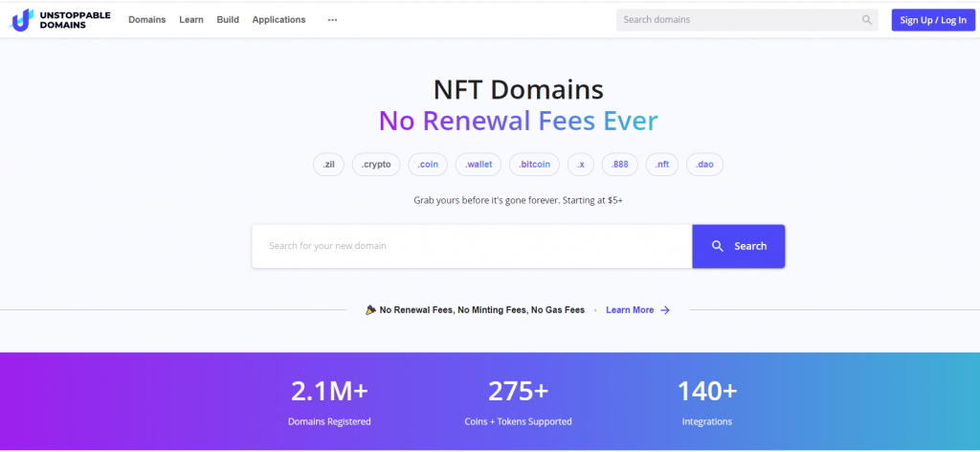Select the .wallet domain chip
Image resolution: width=980 pixels, height=452 pixels.
(479, 165)
